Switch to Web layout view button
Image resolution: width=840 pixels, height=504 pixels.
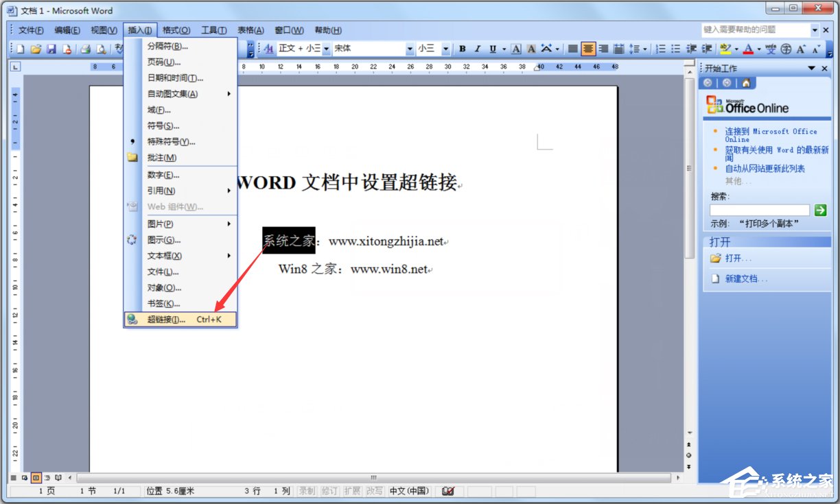coord(25,477)
